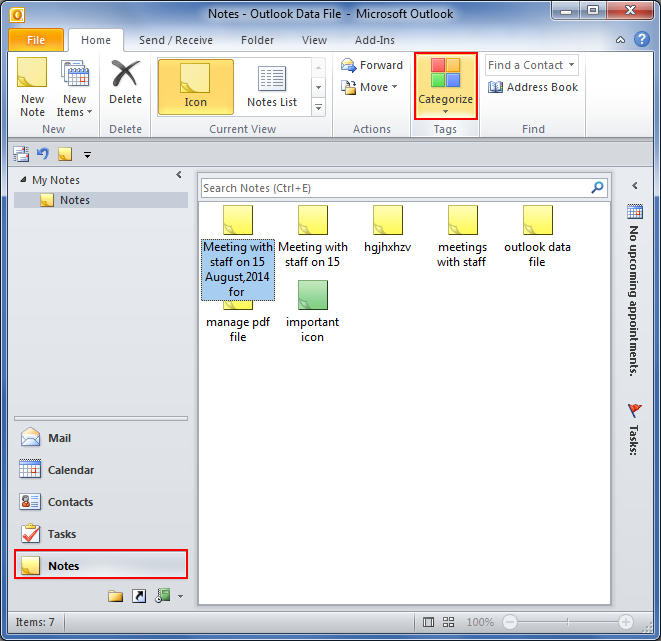Viewport: 661px width, 641px height.
Task: Click the zoom in plus button
Action: (x=626, y=622)
